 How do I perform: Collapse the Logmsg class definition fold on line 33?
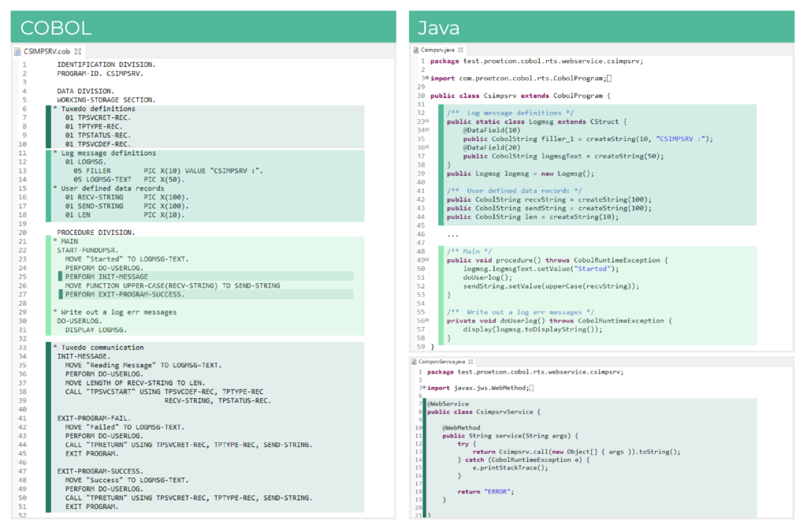pyautogui.click(x=427, y=121)
